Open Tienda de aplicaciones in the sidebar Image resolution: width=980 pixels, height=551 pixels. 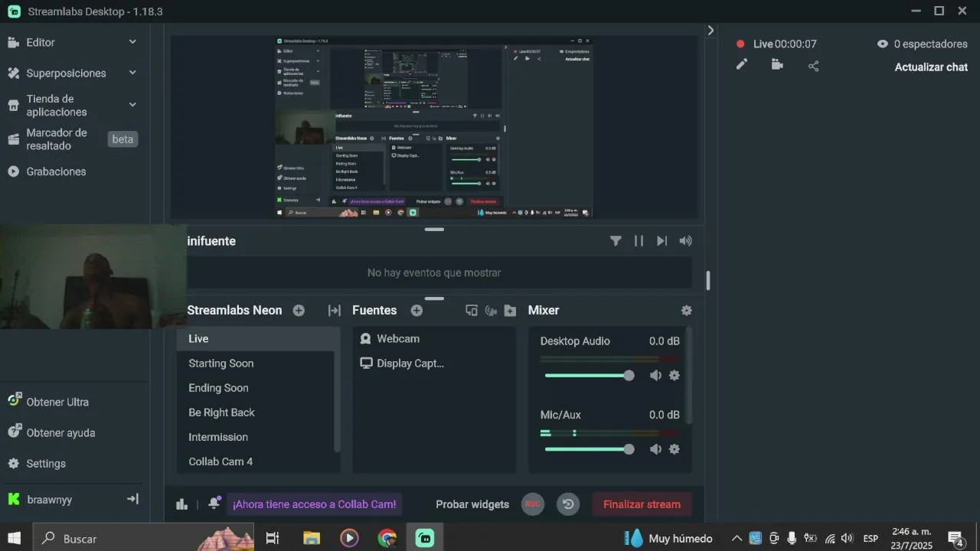(x=57, y=106)
